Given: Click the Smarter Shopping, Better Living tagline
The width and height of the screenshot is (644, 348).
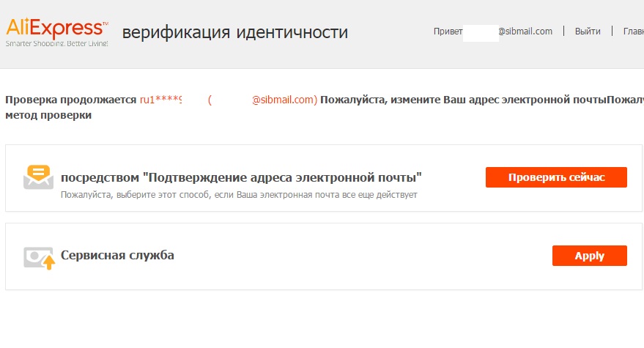Looking at the screenshot, I should tap(56, 43).
